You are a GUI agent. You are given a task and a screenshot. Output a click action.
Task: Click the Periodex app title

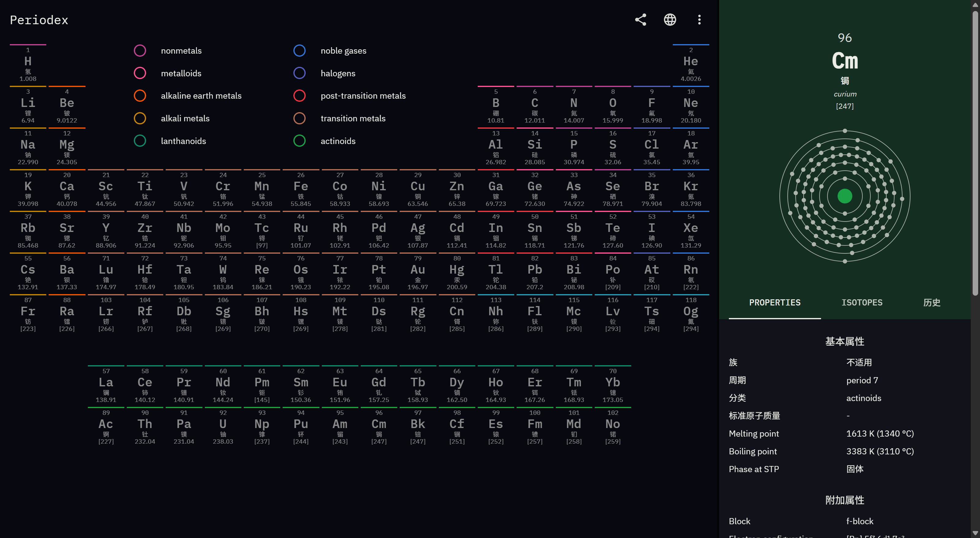(39, 20)
